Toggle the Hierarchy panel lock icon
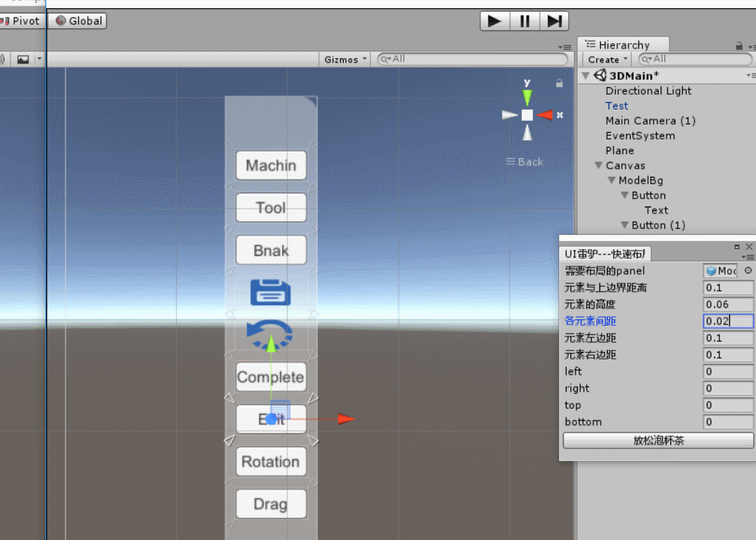The width and height of the screenshot is (756, 540). (x=739, y=45)
